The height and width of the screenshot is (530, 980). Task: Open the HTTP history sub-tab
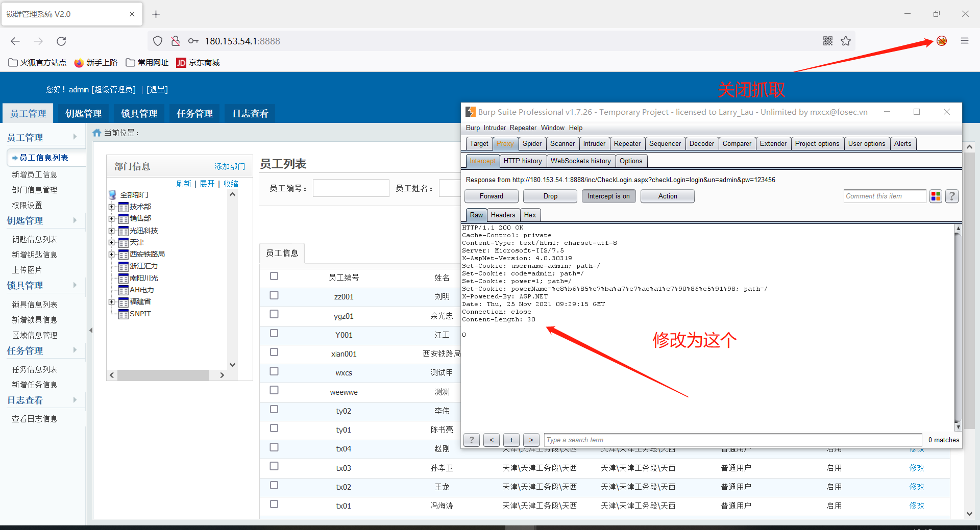click(x=523, y=161)
